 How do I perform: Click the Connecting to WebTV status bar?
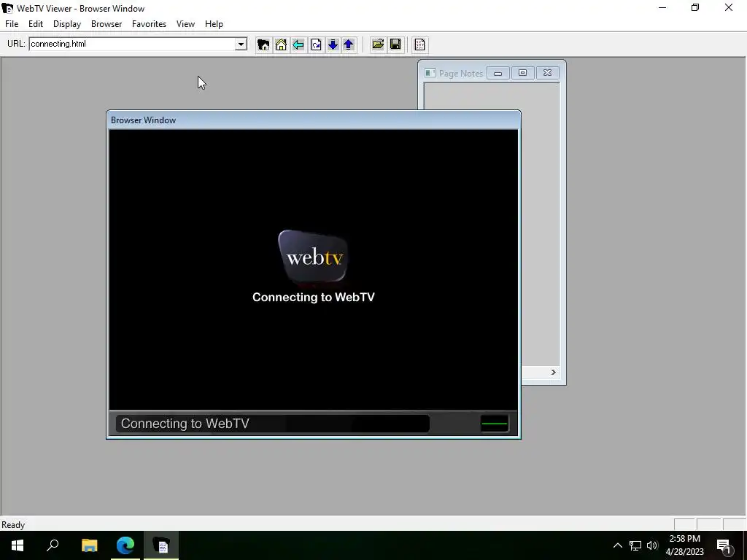click(273, 424)
